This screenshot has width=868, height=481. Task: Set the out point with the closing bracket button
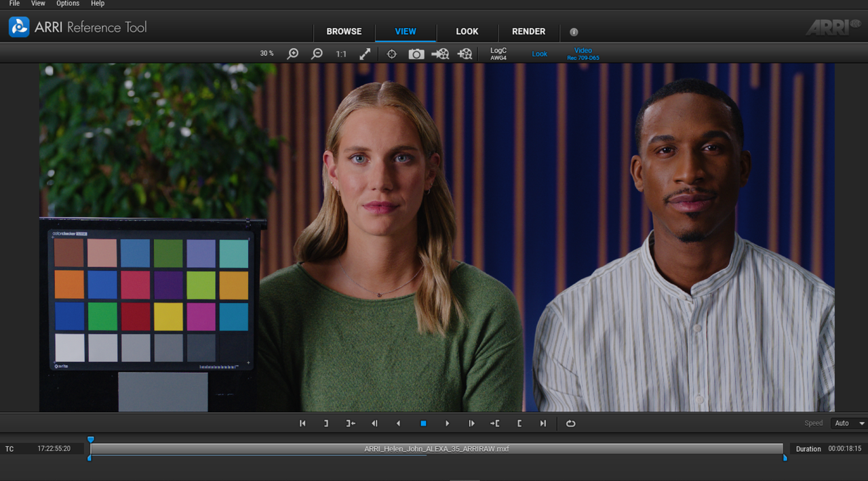click(x=325, y=423)
